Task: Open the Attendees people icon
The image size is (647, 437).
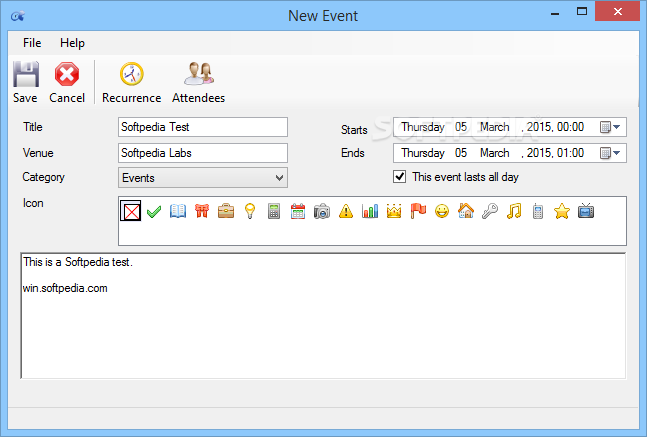Action: click(x=198, y=73)
